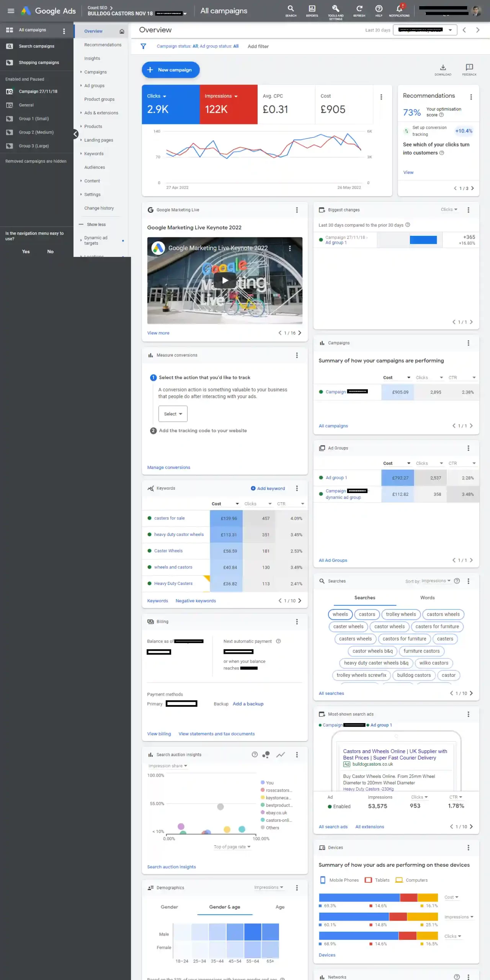
Task: Toggle Tablets legend in Devices
Action: click(x=377, y=880)
